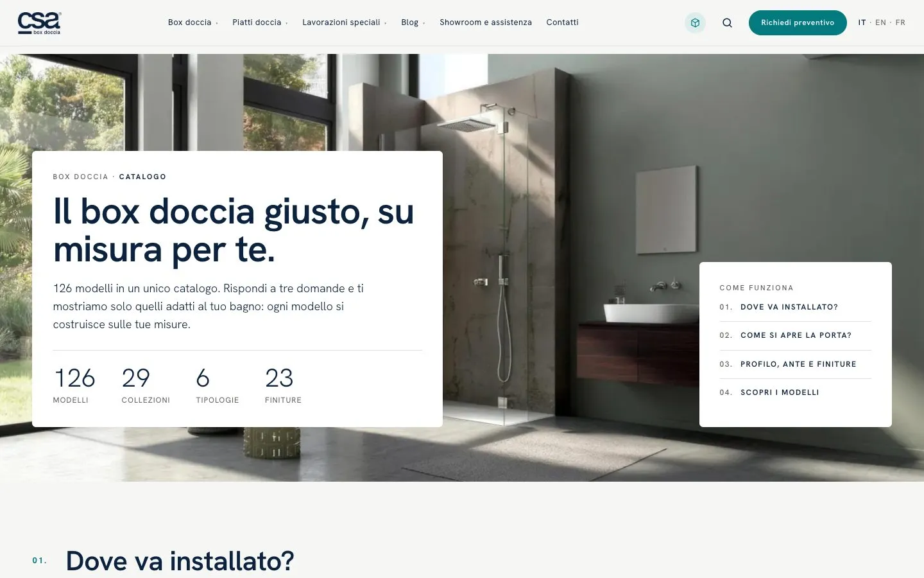Expand the Box doccia menu
The height and width of the screenshot is (578, 924).
193,22
